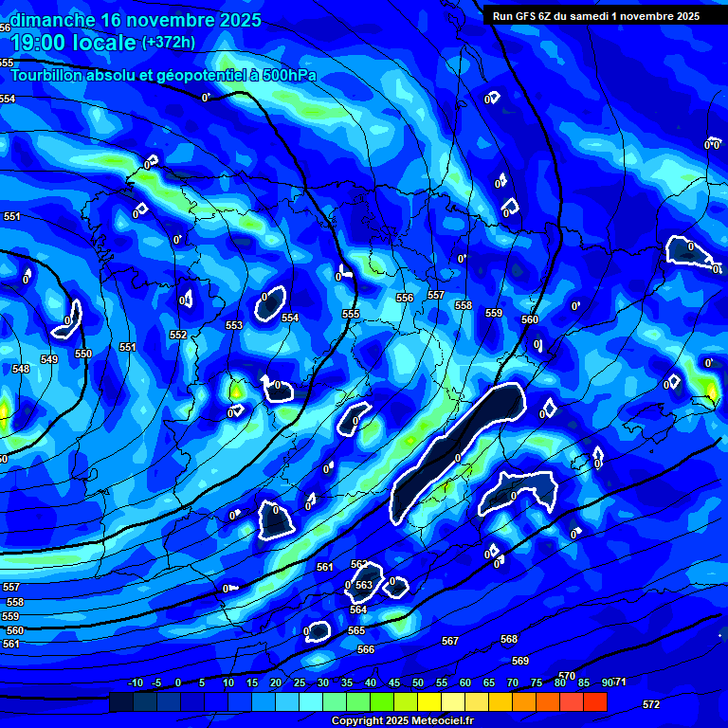Click the '567' geopotential contour label
The image size is (728, 728).
(450, 641)
